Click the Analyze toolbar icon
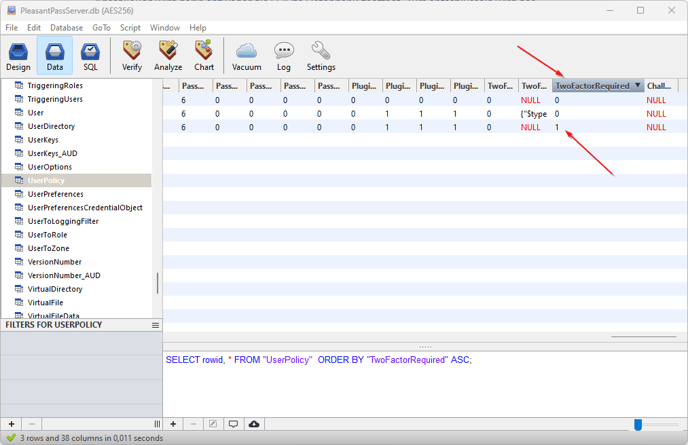Screen dimensions: 688x445 click(168, 56)
